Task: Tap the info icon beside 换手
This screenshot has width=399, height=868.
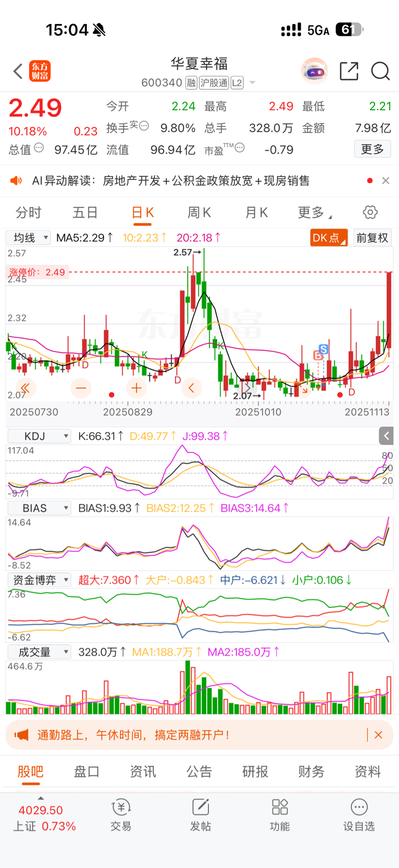Action: coord(144,126)
